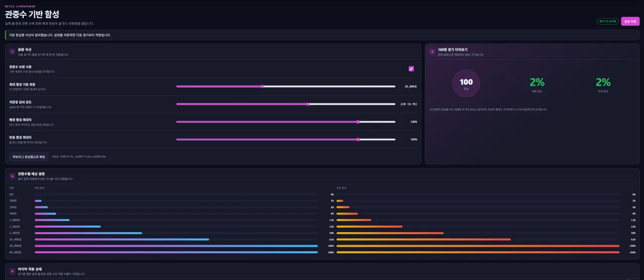The image size is (644, 280).
Task: Click the 반응 함성 column header in the table
Action: [341, 187]
